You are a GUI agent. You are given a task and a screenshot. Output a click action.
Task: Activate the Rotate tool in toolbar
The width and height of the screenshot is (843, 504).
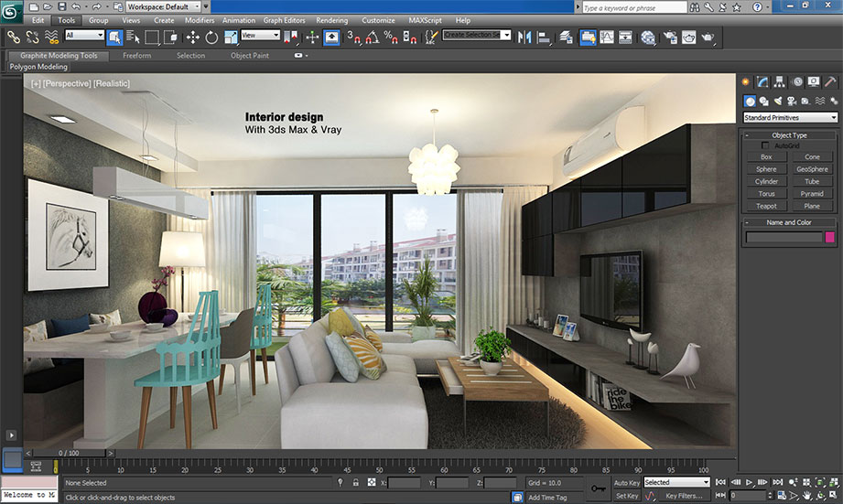211,38
